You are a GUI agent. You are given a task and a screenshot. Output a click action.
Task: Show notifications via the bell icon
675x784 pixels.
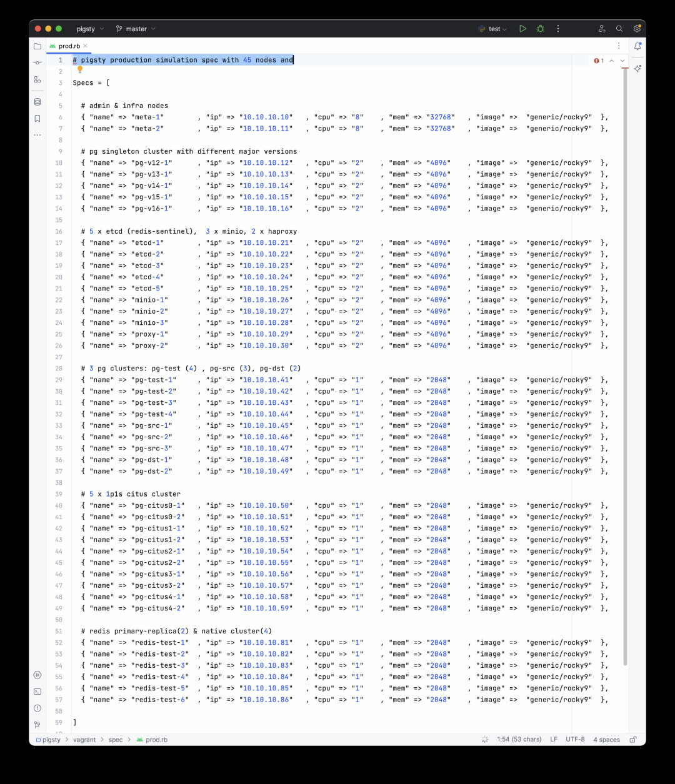click(637, 46)
